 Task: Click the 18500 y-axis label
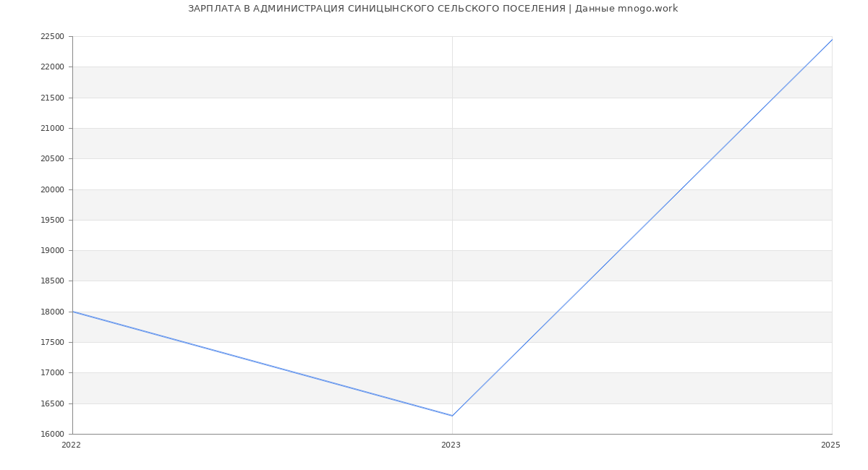tap(52, 281)
